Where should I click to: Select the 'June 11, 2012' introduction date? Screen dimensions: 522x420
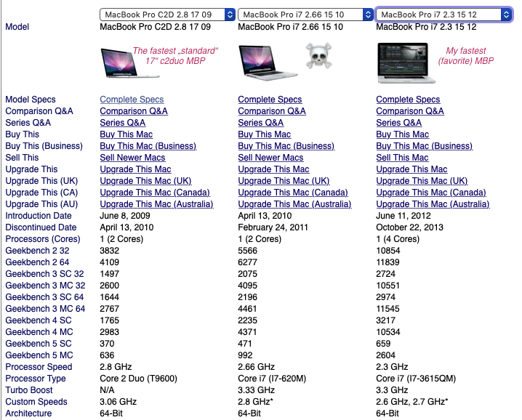403,216
